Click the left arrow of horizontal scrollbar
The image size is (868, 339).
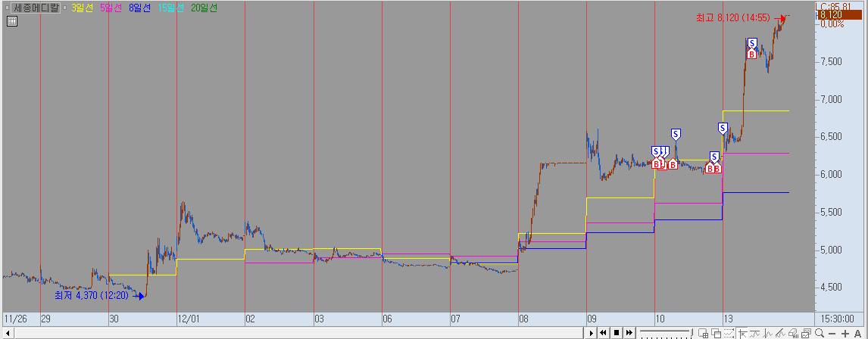coord(6,333)
